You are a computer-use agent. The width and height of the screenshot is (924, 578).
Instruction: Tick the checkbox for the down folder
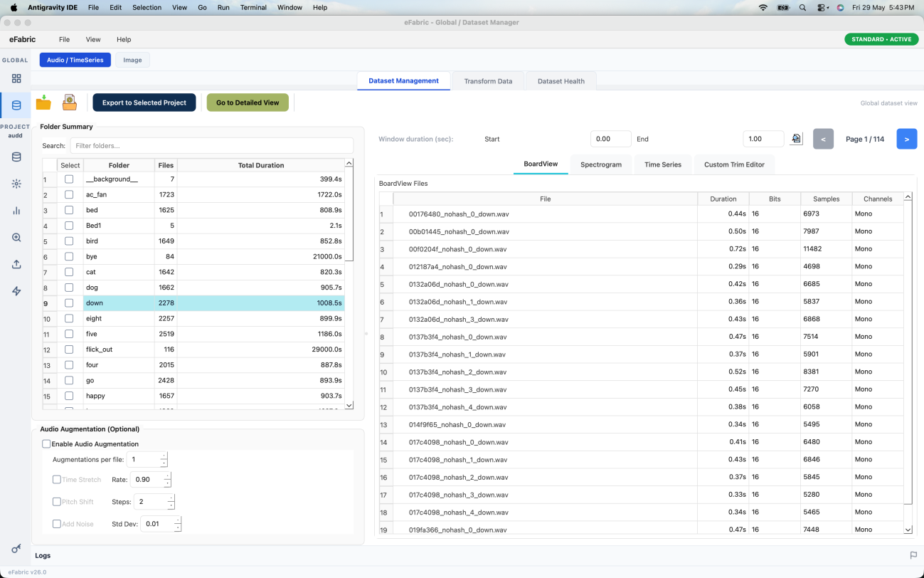click(x=69, y=303)
